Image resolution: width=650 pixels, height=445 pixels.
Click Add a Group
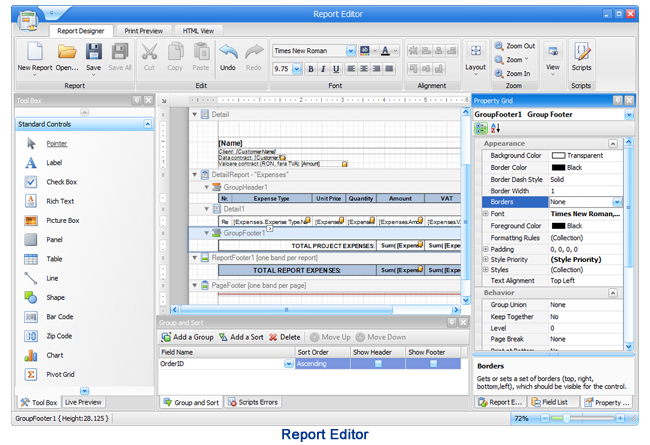click(x=188, y=337)
